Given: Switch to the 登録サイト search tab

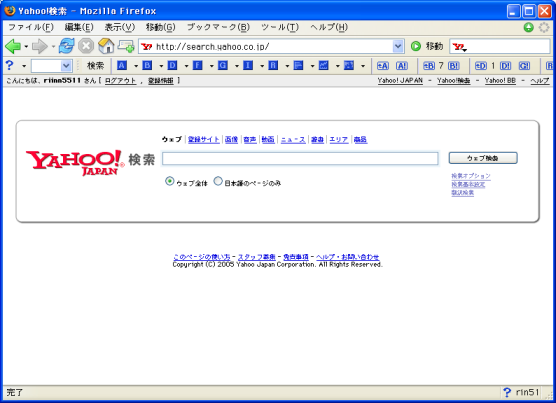Looking at the screenshot, I should tap(204, 140).
